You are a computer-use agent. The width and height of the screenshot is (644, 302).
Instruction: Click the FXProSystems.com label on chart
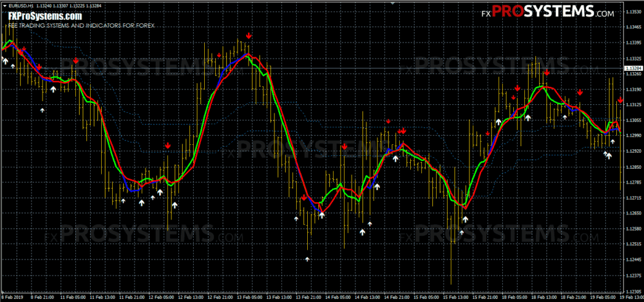(x=45, y=17)
